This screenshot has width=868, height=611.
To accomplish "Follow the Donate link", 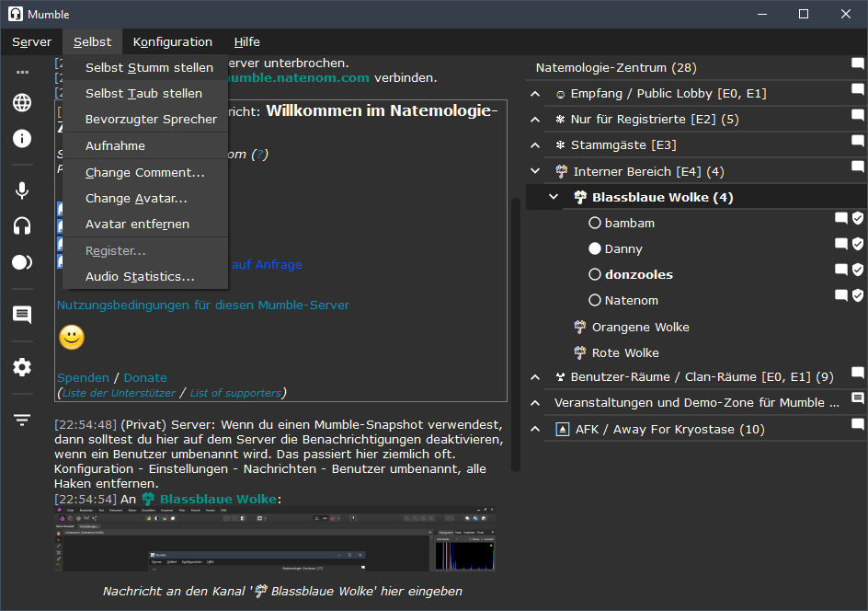I will click(145, 378).
